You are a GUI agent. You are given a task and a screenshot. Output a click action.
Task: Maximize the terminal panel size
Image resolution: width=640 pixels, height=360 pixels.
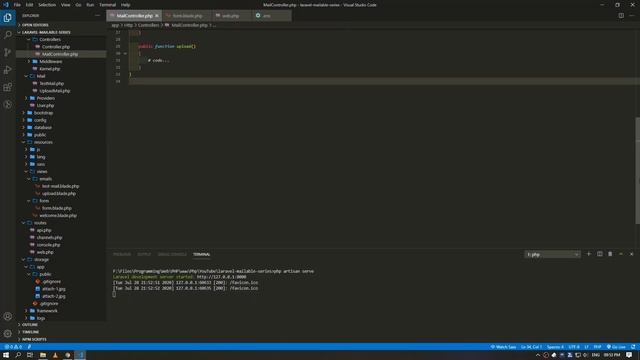[621, 254]
